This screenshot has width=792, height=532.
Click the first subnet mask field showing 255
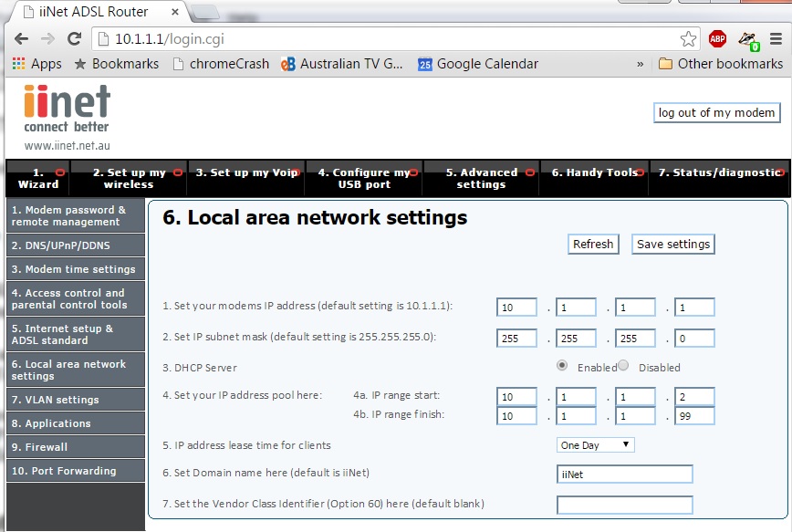point(516,339)
